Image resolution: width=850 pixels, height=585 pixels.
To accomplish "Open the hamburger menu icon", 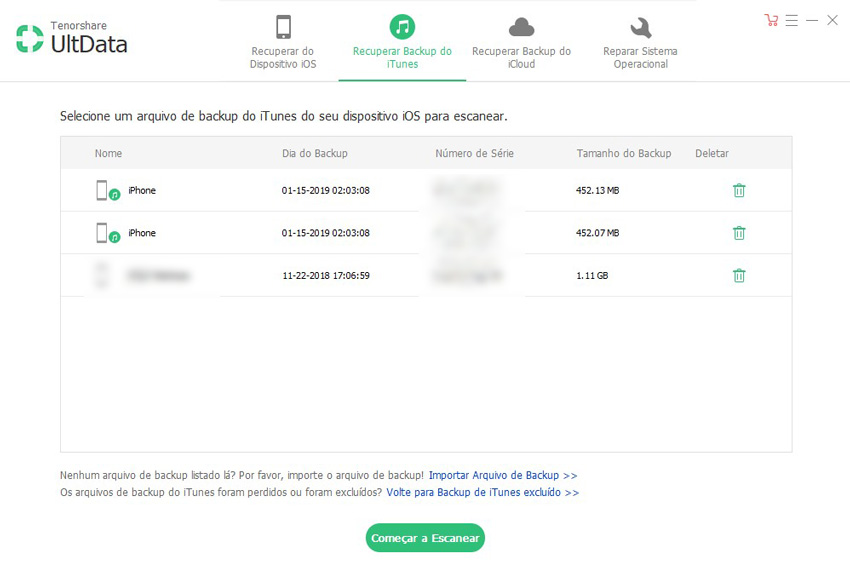I will pos(791,21).
